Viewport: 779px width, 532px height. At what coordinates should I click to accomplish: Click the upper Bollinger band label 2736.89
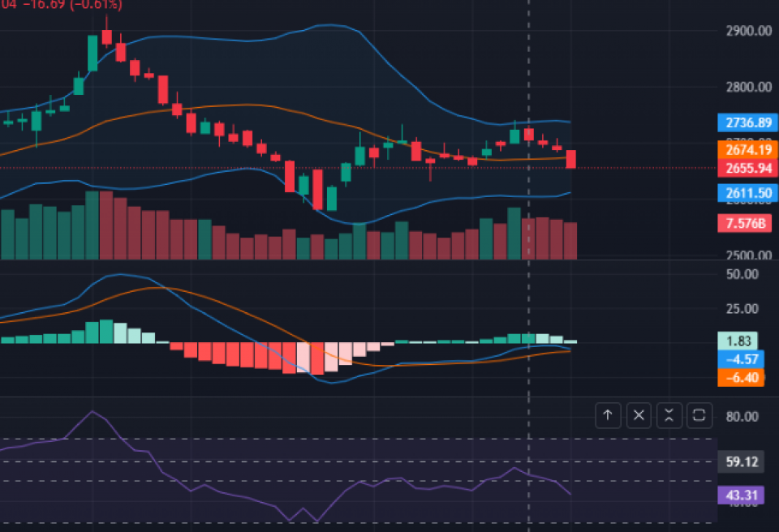747,123
